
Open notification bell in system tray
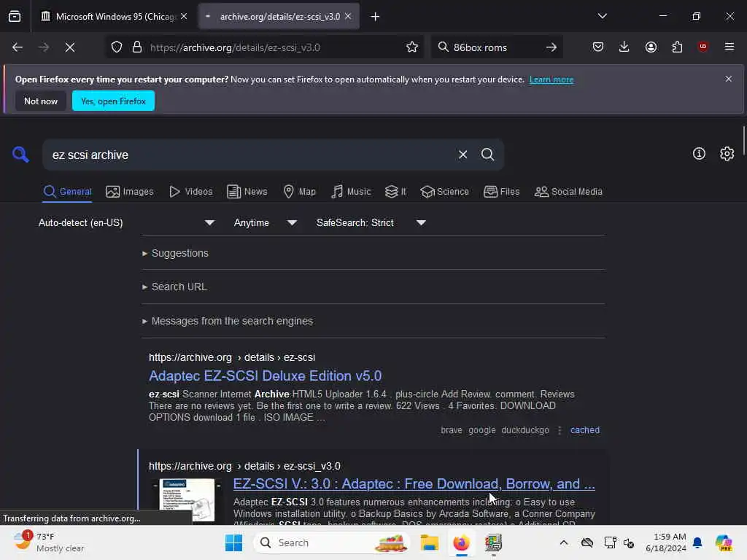(x=697, y=542)
